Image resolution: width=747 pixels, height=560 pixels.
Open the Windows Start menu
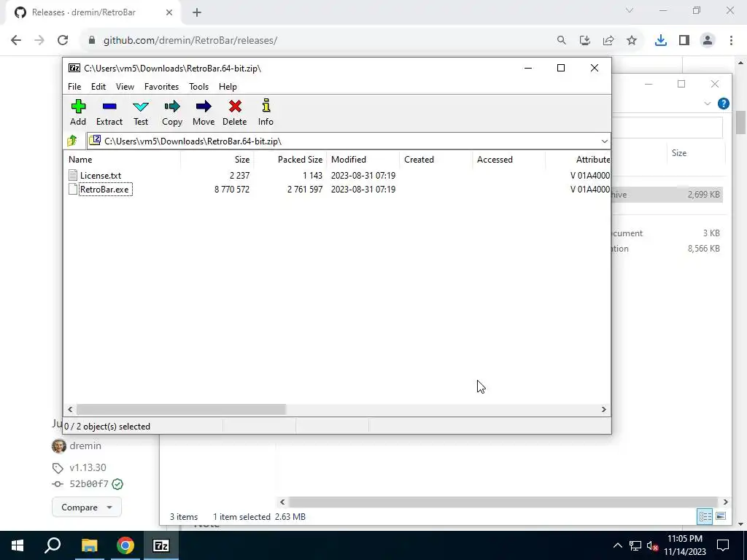coord(18,545)
